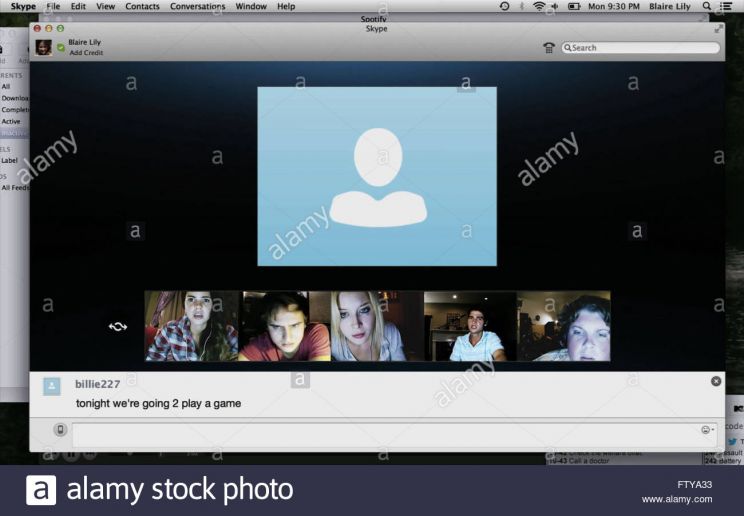Image resolution: width=744 pixels, height=516 pixels.
Task: Open the View menu
Action: tap(105, 6)
